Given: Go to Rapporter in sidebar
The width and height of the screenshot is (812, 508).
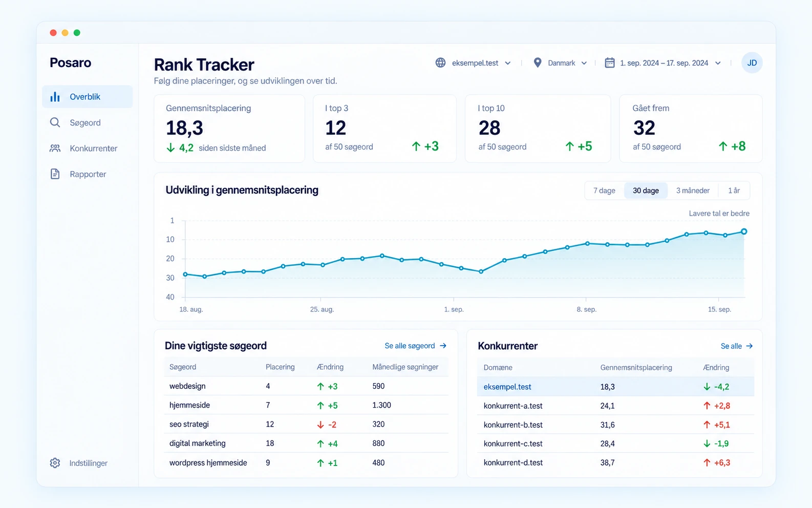Looking at the screenshot, I should tap(87, 174).
